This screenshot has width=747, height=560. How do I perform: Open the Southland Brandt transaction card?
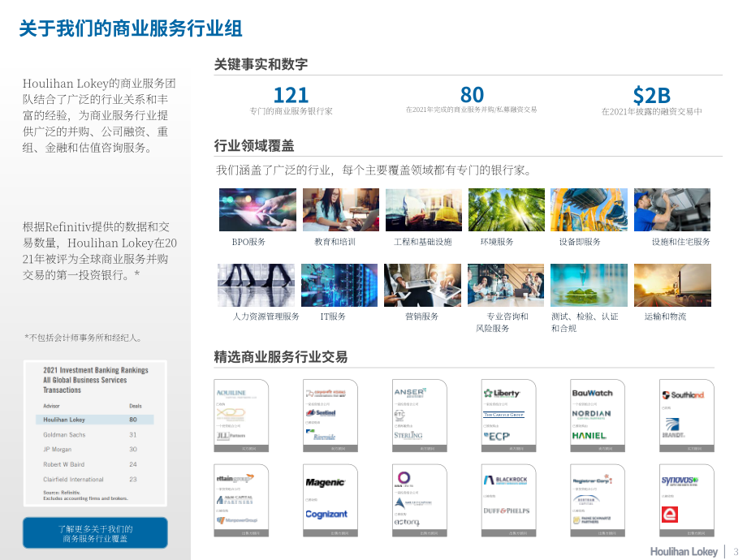pos(686,416)
